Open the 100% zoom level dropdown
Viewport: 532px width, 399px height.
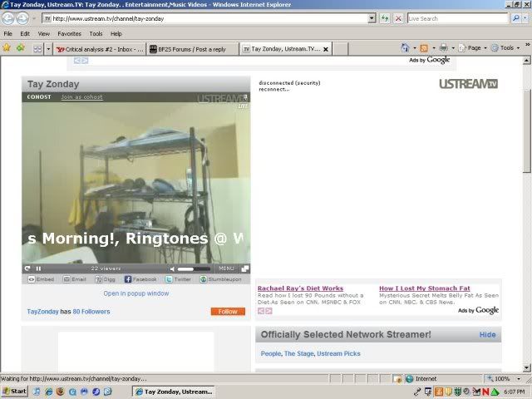pos(519,379)
